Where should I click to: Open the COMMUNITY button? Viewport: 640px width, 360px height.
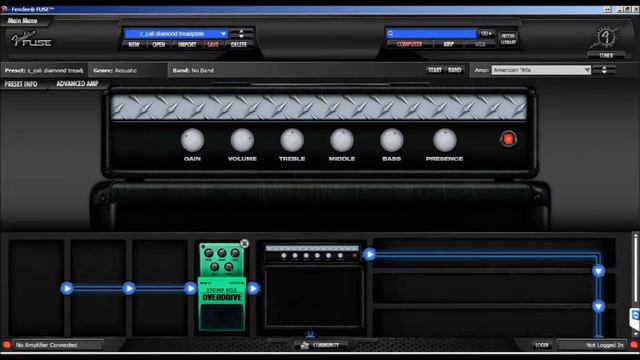click(321, 345)
